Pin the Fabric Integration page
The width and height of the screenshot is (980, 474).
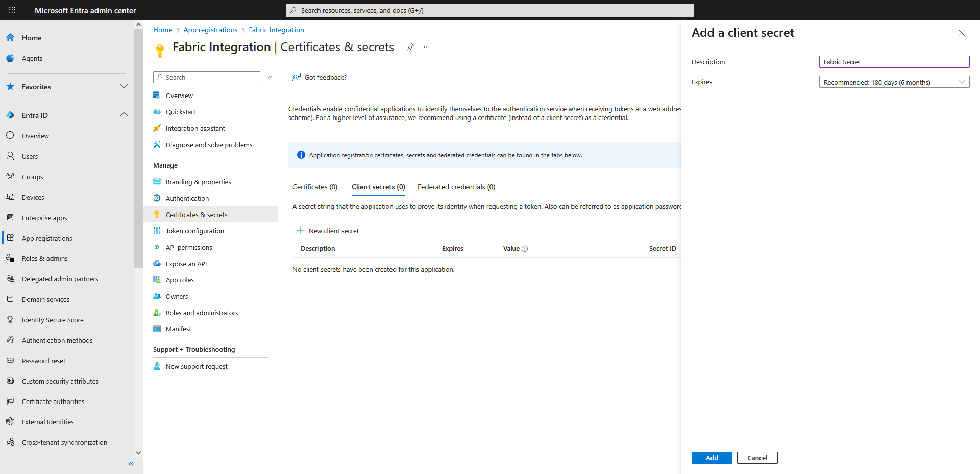click(x=410, y=47)
